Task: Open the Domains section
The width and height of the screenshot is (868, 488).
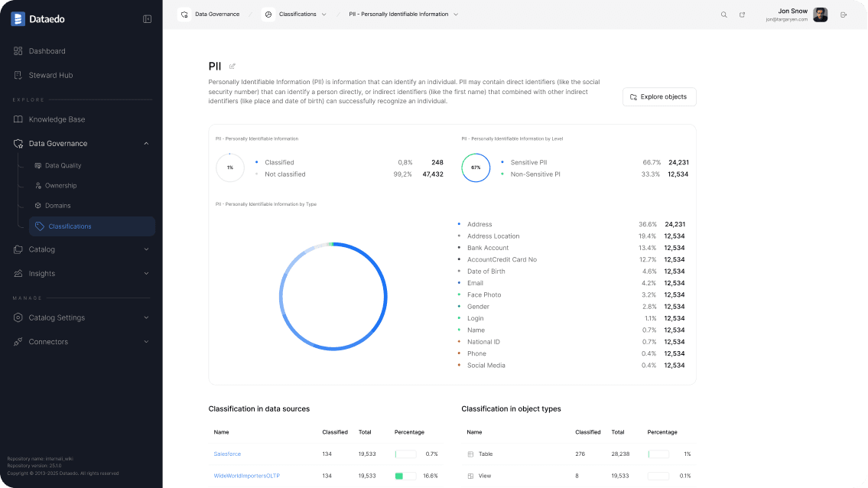Action: pyautogui.click(x=57, y=205)
